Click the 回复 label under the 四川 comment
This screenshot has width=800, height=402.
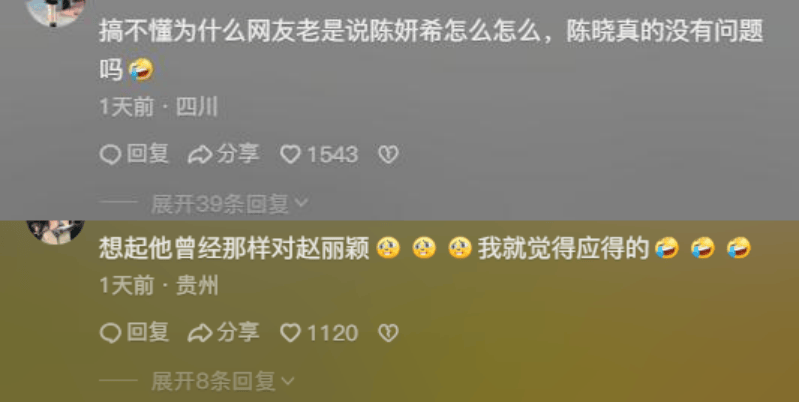pyautogui.click(x=147, y=154)
